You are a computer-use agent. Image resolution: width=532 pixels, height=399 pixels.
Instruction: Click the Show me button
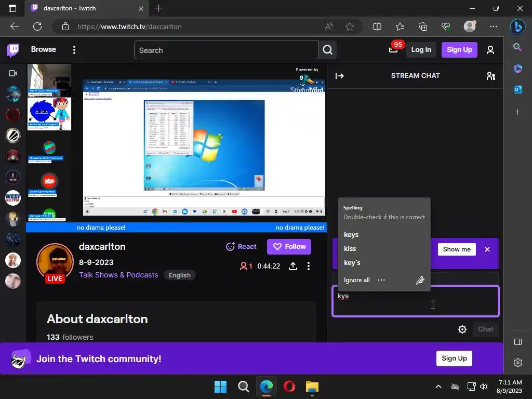point(457,249)
